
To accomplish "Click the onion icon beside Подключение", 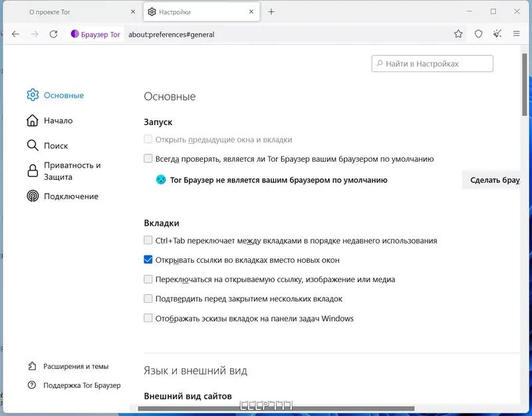I will [33, 196].
